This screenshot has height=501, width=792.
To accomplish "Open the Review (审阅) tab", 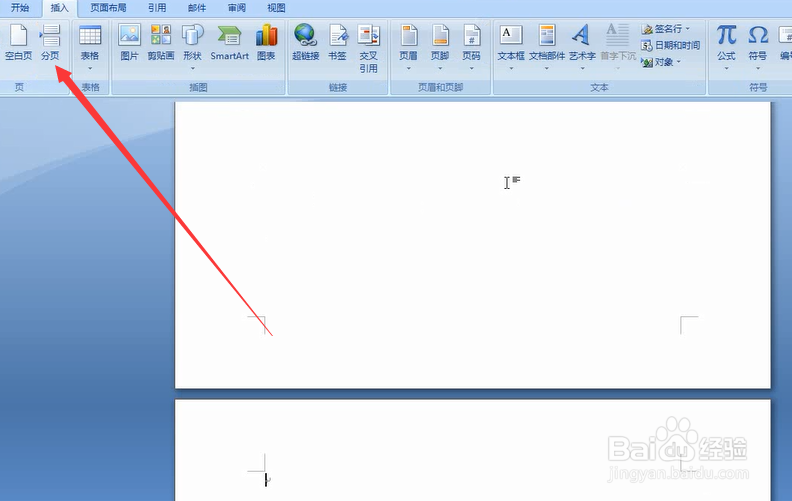I will (236, 8).
